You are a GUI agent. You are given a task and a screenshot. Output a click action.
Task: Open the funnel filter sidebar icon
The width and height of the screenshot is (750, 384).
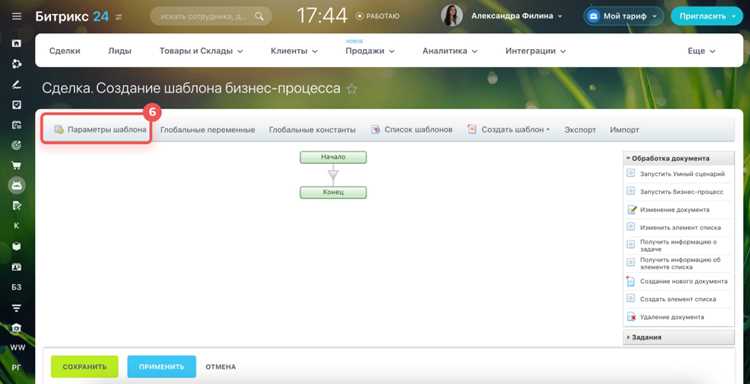pyautogui.click(x=17, y=307)
